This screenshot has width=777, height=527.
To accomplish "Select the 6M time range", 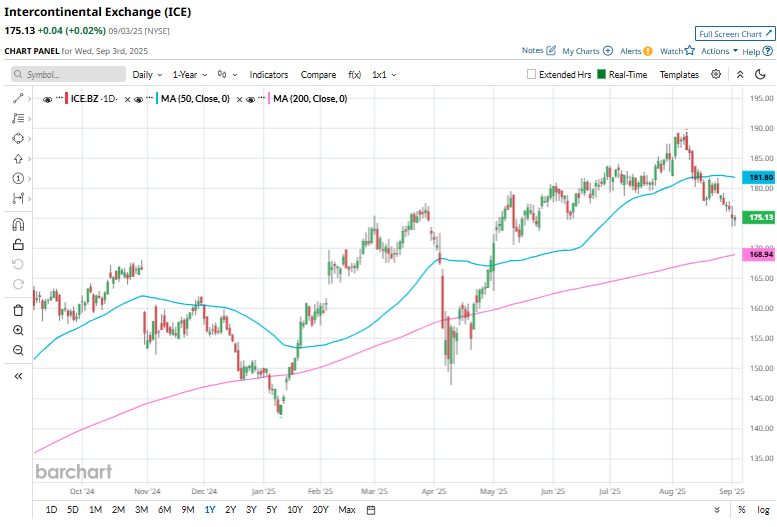I will pos(165,510).
